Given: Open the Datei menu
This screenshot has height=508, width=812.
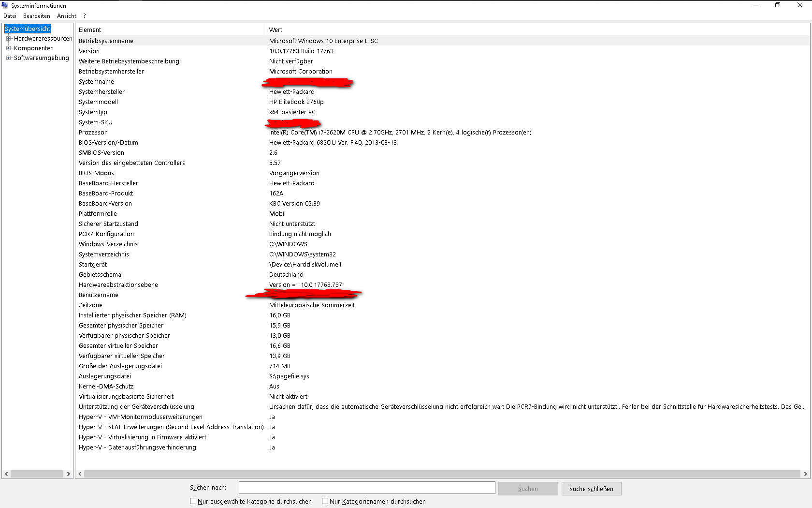Looking at the screenshot, I should tap(10, 16).
